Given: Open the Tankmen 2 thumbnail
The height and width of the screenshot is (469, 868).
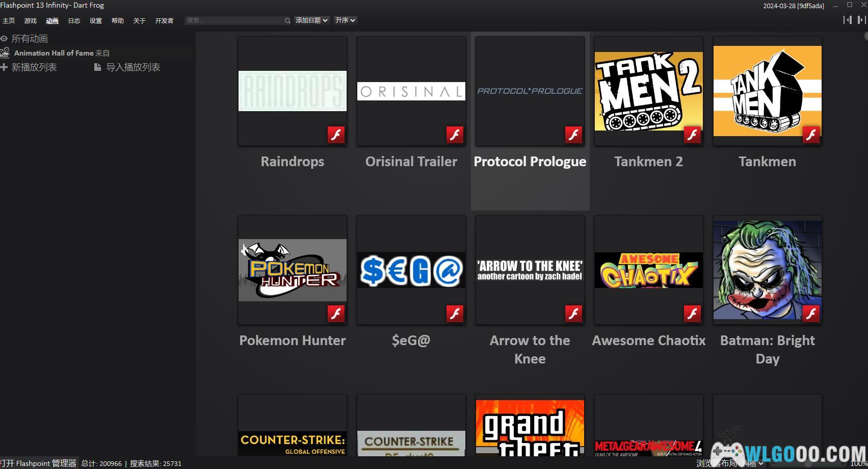Looking at the screenshot, I should coord(649,91).
